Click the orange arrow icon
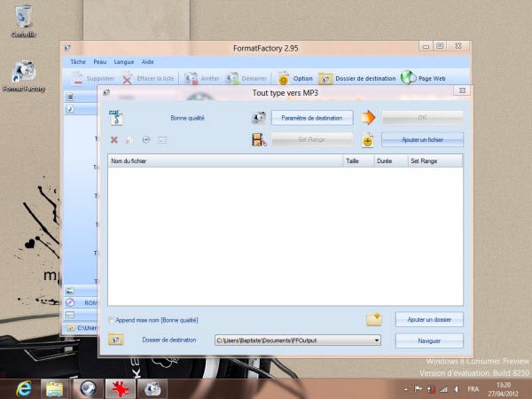The height and width of the screenshot is (399, 532). click(x=369, y=118)
